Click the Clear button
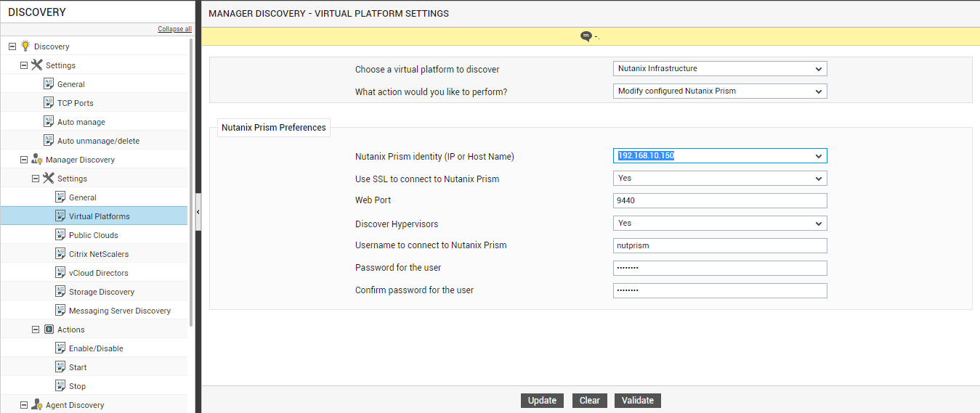 click(590, 401)
